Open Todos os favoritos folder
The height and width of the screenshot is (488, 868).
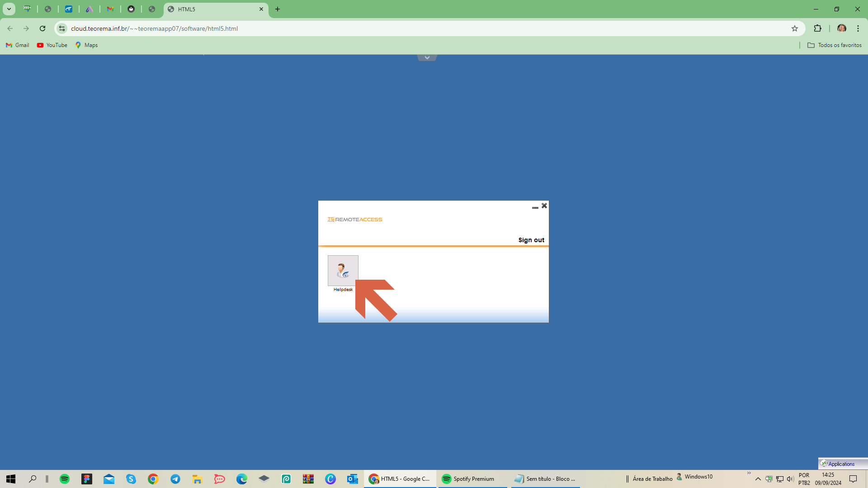click(x=835, y=45)
